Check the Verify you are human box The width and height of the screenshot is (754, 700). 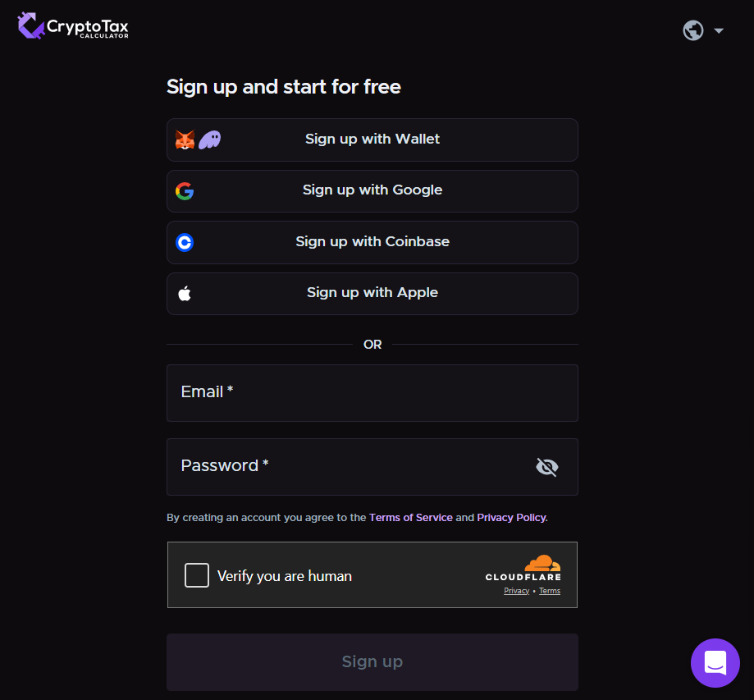click(197, 575)
